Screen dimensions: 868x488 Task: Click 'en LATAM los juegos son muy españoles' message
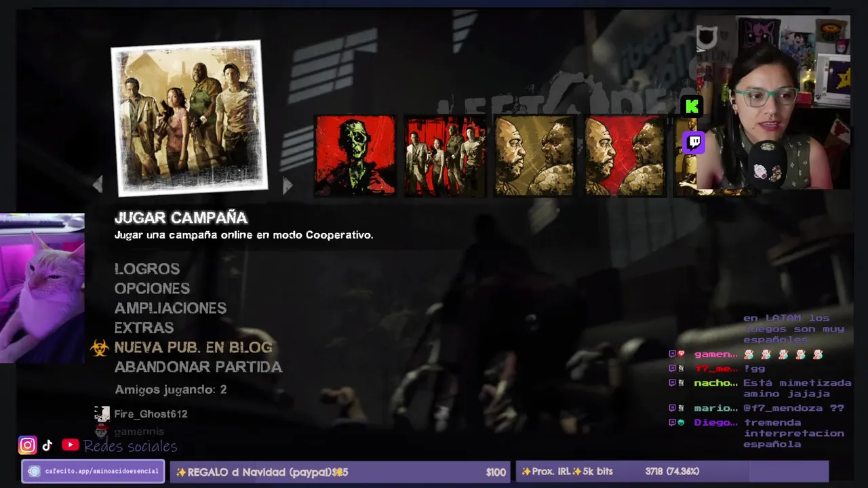pyautogui.click(x=793, y=329)
